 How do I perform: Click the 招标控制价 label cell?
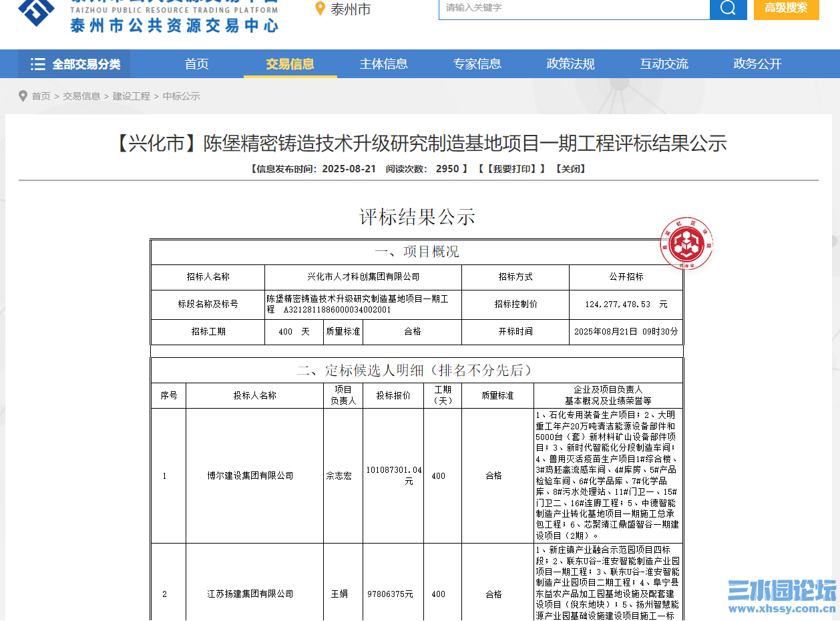515,304
